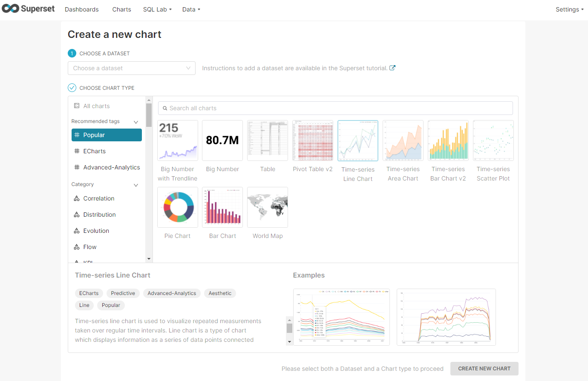Click the Correlation category icon
The height and width of the screenshot is (381, 588).
[x=77, y=198]
